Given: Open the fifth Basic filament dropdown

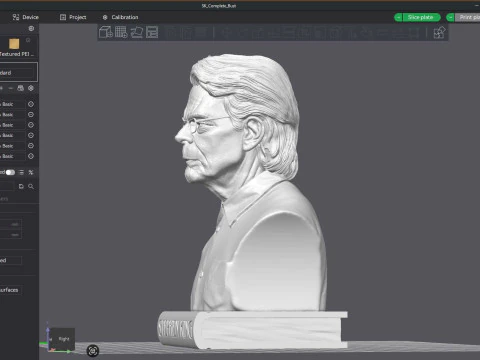Looking at the screenshot, I should pos(12,146).
